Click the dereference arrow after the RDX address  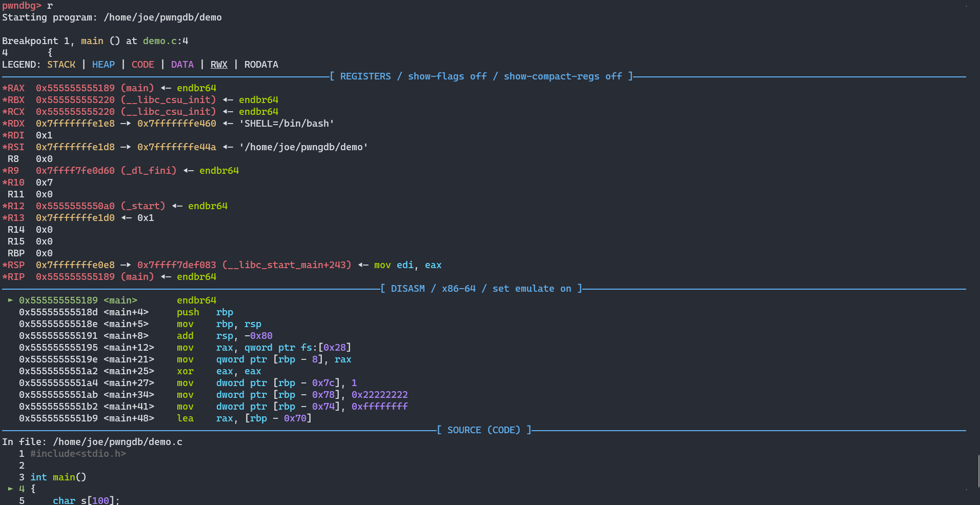(126, 124)
